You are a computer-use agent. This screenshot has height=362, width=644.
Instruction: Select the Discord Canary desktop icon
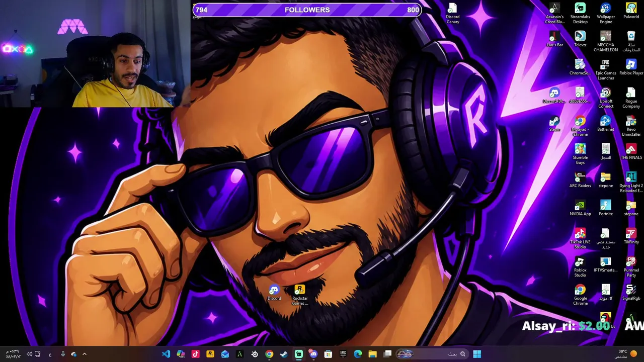click(x=452, y=14)
